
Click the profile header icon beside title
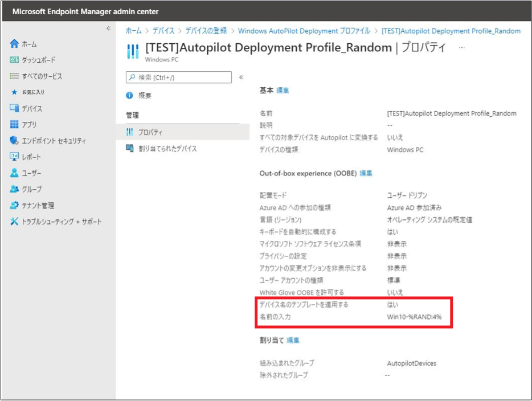point(133,52)
